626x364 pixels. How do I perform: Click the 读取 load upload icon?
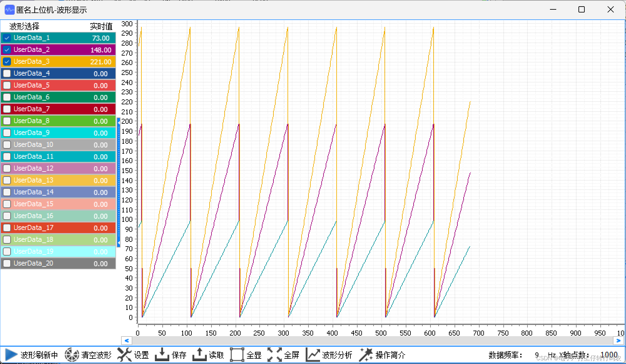click(x=199, y=355)
